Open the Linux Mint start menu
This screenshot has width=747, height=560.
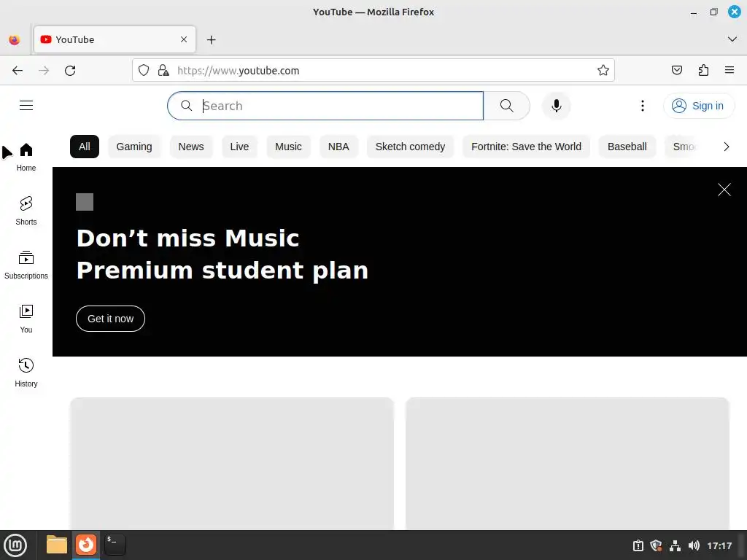pos(15,545)
